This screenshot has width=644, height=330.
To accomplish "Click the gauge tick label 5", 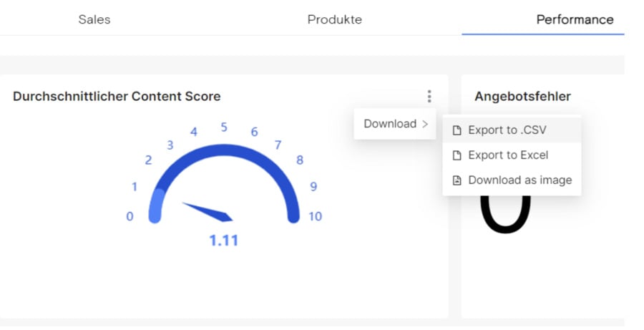I will (x=224, y=127).
